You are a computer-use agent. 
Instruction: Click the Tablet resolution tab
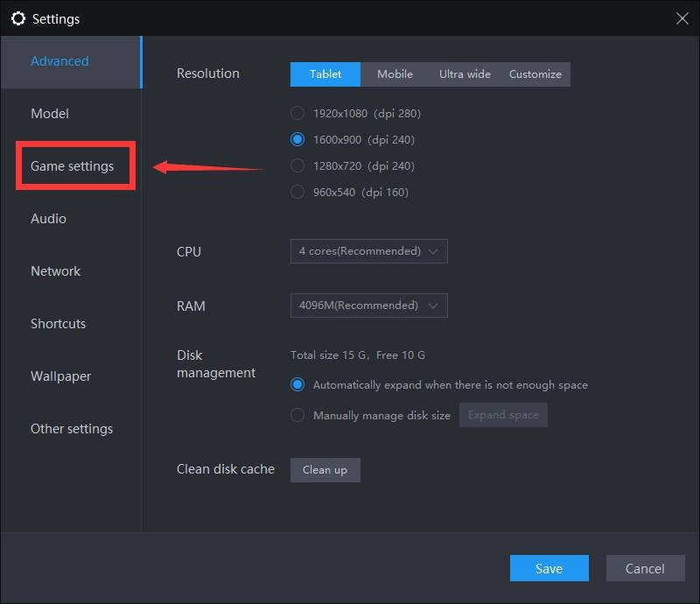[x=325, y=74]
